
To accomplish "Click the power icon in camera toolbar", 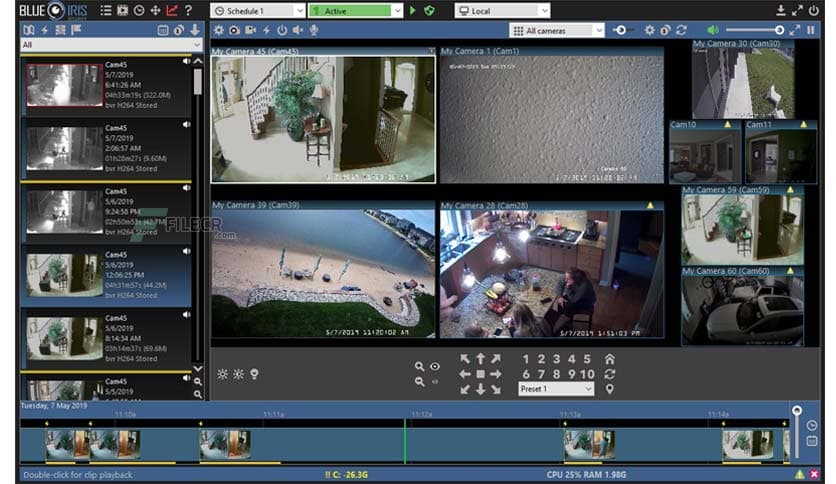I will coord(282,30).
